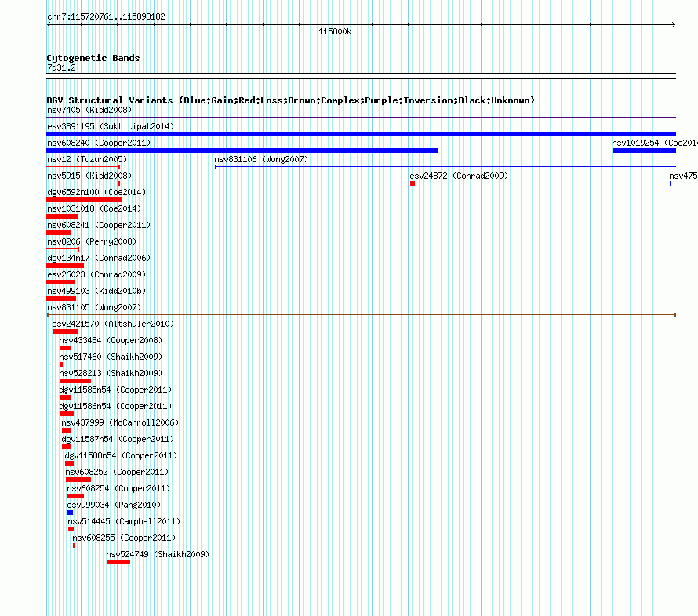Click the nsv608255 (Cooper2011) label
The image size is (698, 616).
pos(124,538)
